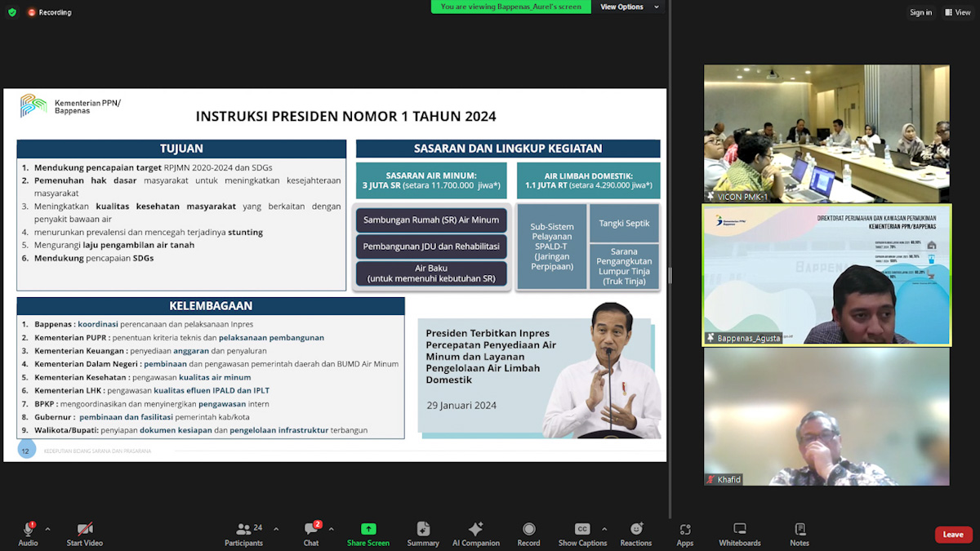Open the Chat panel
Image resolution: width=980 pixels, height=551 pixels.
[311, 530]
